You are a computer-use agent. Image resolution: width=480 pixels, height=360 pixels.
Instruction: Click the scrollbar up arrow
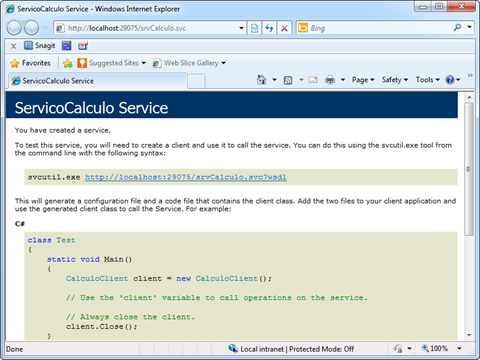469,97
